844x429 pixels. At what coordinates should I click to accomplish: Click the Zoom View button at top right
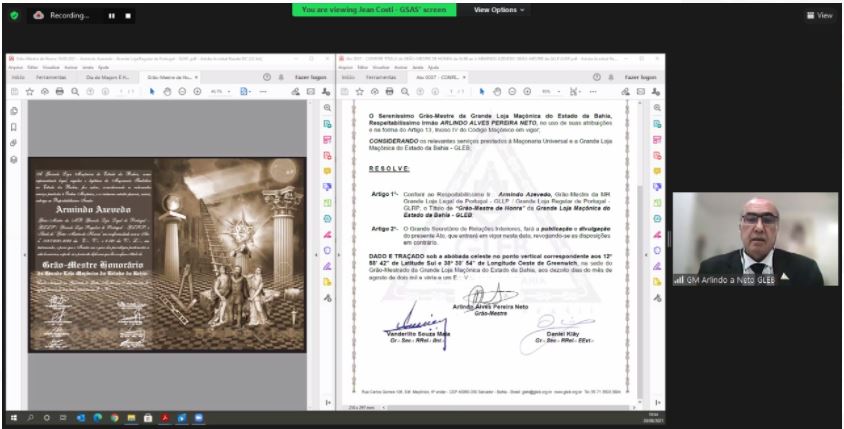[819, 15]
